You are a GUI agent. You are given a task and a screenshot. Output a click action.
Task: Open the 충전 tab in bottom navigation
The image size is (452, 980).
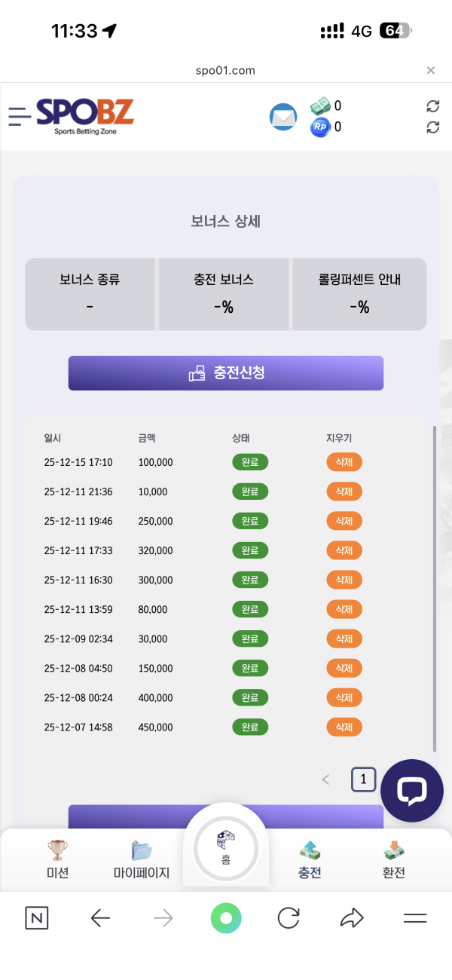[x=310, y=859]
